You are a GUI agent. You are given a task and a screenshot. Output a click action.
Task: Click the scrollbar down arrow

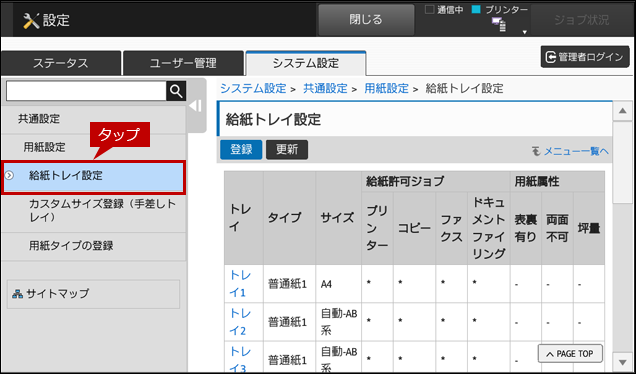(623, 361)
